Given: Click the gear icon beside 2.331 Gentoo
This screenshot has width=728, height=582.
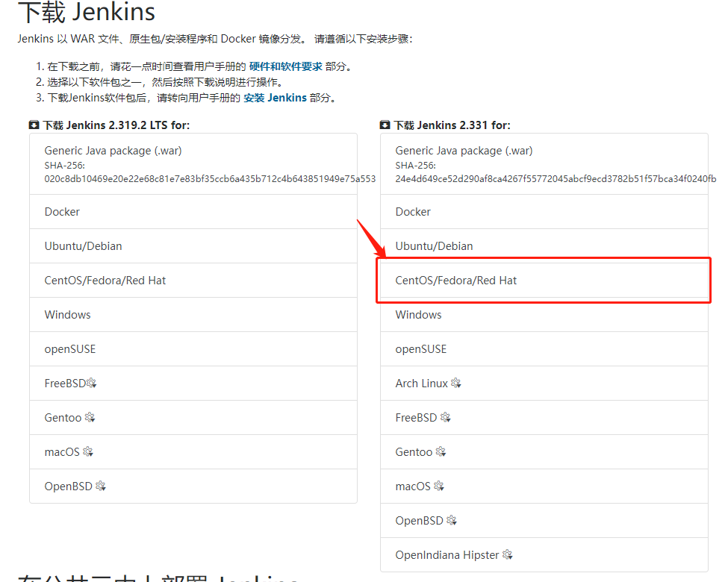Looking at the screenshot, I should click(441, 451).
